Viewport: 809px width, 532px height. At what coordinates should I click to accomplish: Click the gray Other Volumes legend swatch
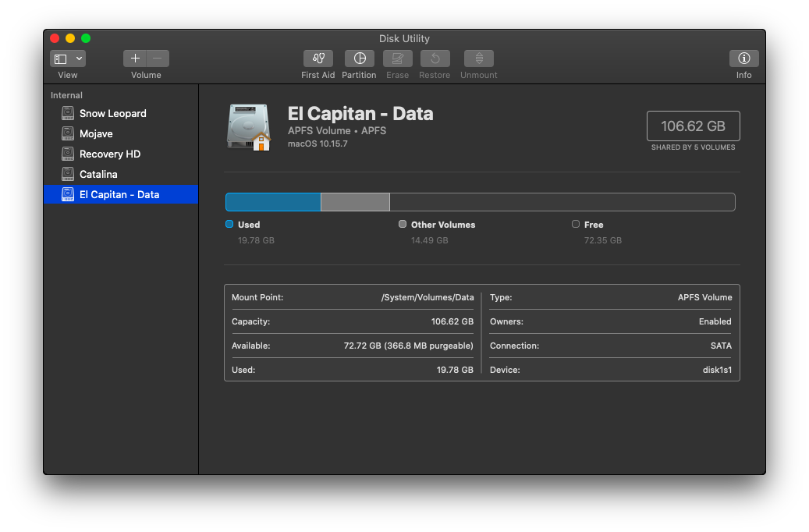[403, 224]
